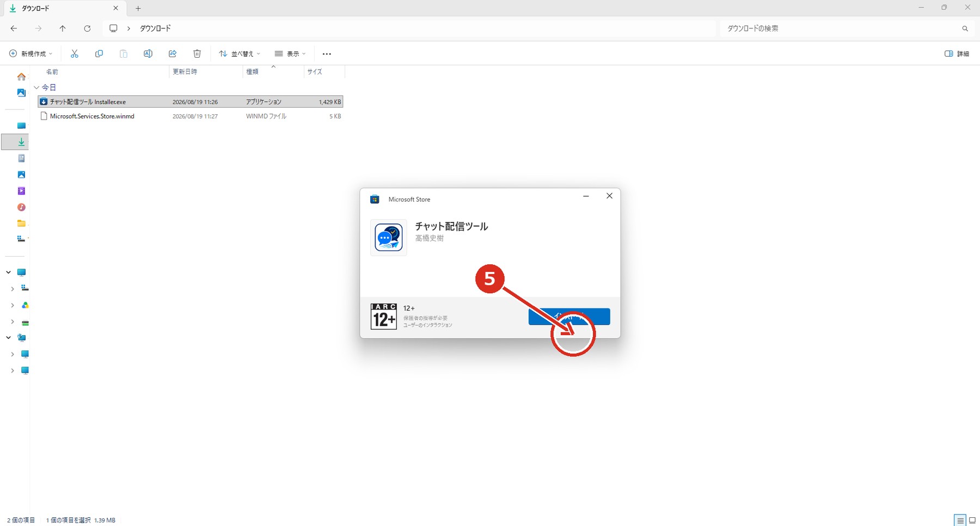The height and width of the screenshot is (526, 980).
Task: Open the Music shortcut in sidebar
Action: pos(21,207)
